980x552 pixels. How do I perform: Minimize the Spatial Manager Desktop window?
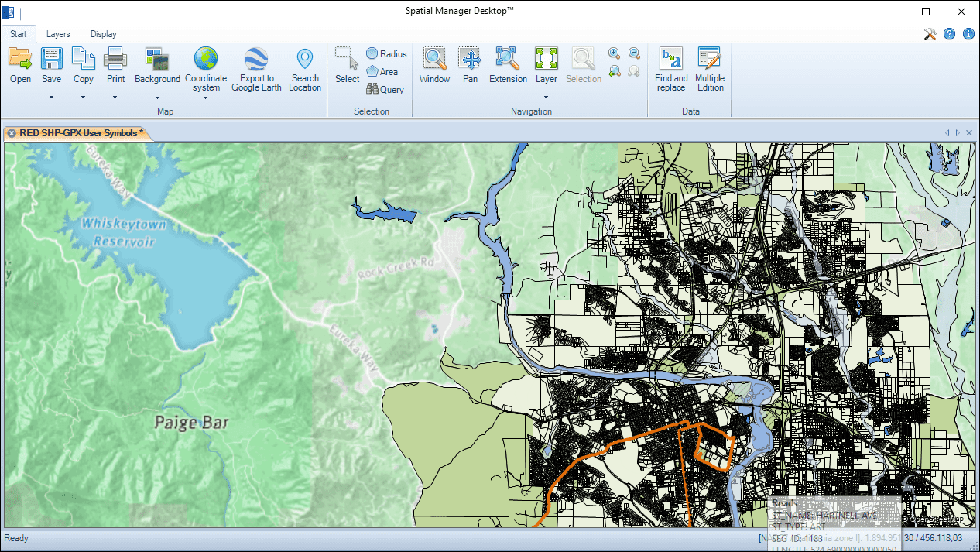point(890,12)
